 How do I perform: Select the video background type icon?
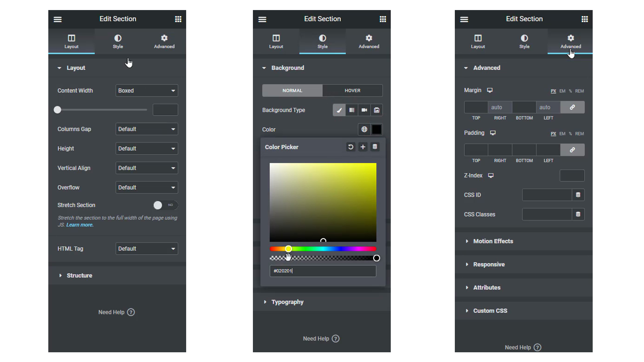(x=364, y=110)
